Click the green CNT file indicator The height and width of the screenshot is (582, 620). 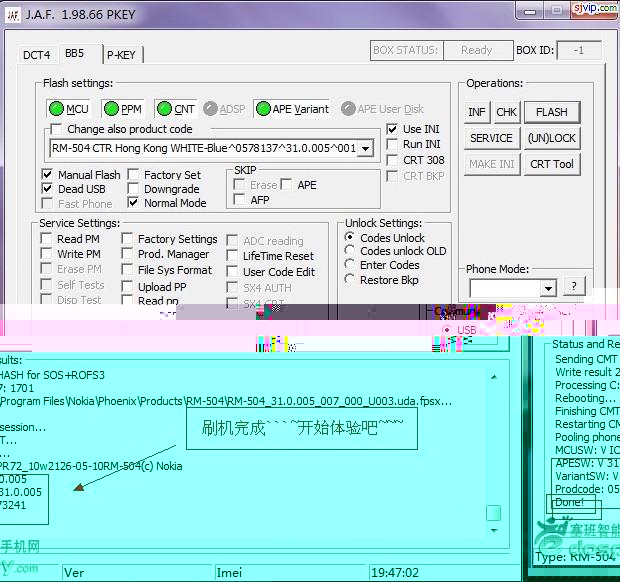164,109
